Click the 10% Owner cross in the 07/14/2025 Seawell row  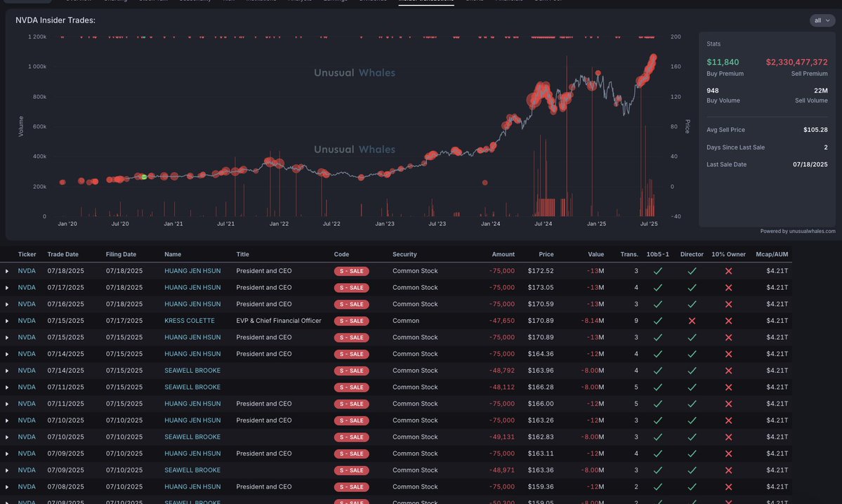tap(729, 371)
